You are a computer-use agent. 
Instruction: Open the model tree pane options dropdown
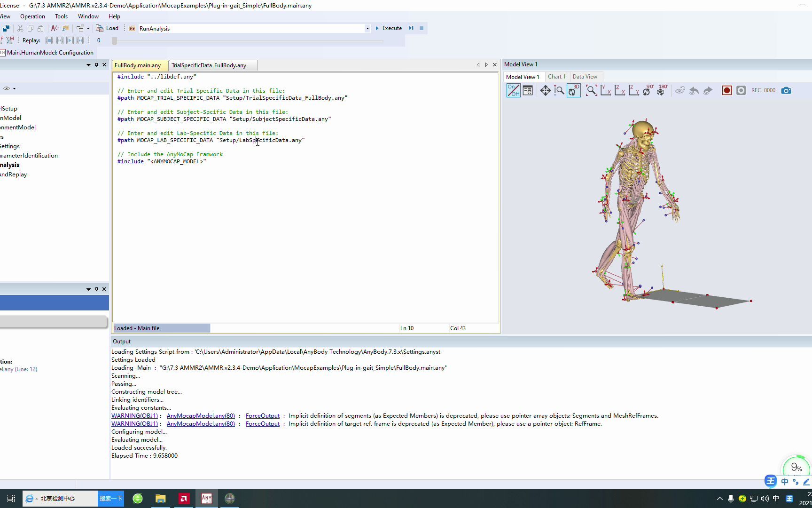click(x=88, y=65)
